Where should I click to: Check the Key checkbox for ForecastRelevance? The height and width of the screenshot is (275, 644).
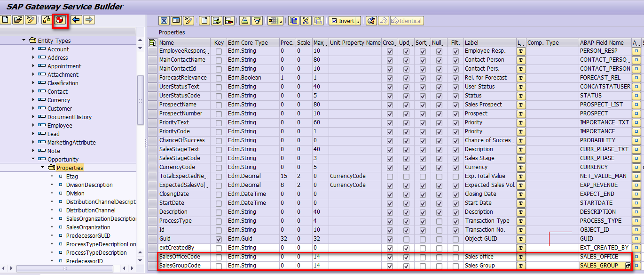tap(219, 78)
